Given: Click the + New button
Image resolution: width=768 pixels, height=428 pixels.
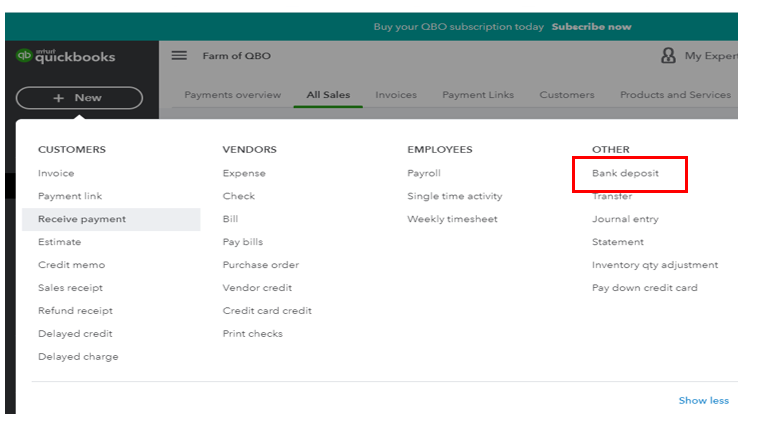Looking at the screenshot, I should pos(79,98).
